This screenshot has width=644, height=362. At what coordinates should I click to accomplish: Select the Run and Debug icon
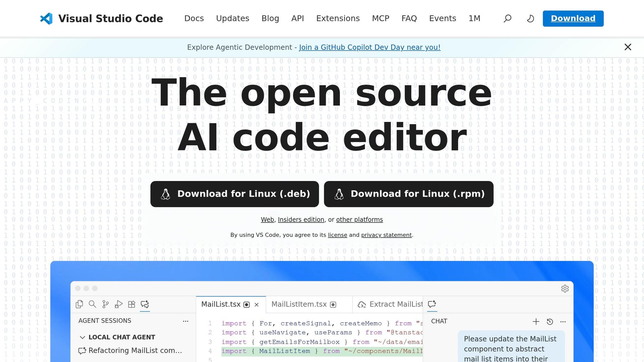point(119,304)
